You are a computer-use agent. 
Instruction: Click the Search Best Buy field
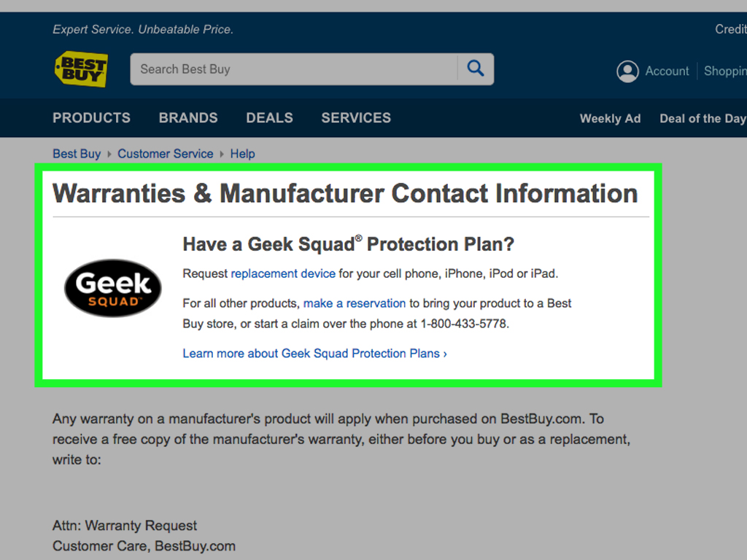pyautogui.click(x=294, y=69)
